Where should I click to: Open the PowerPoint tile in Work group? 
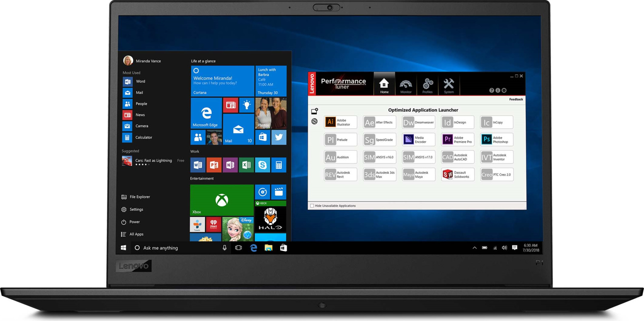(214, 165)
